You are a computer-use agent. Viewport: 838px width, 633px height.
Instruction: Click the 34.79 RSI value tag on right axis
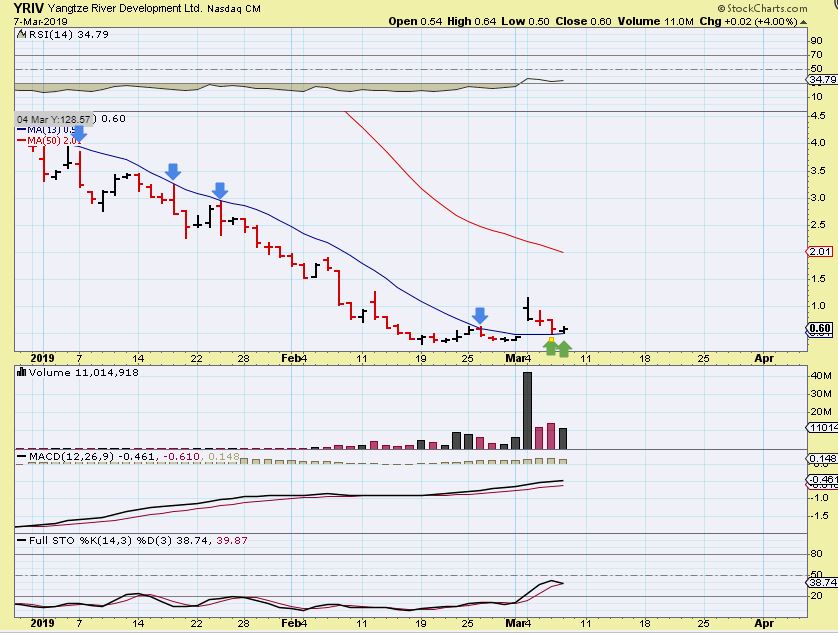click(822, 80)
